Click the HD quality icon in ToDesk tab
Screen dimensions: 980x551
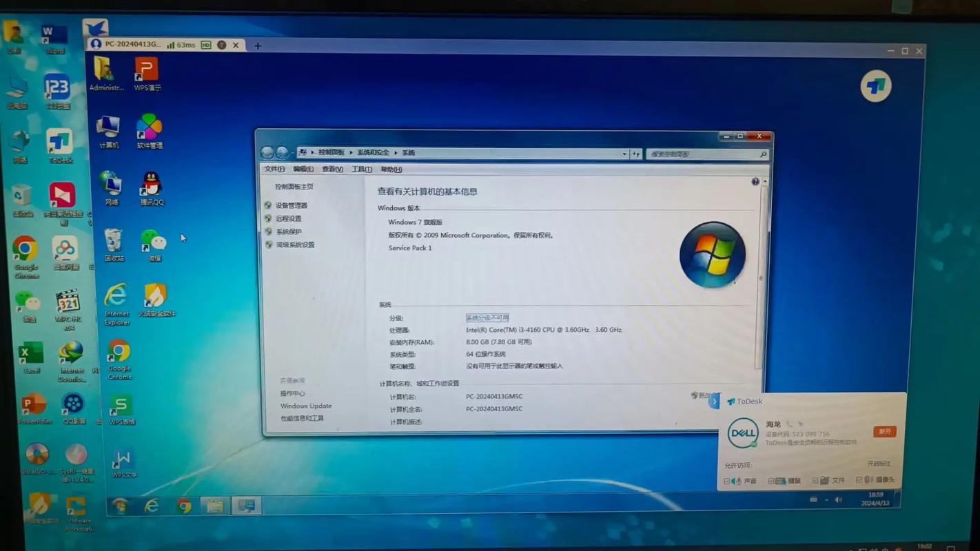coord(206,45)
